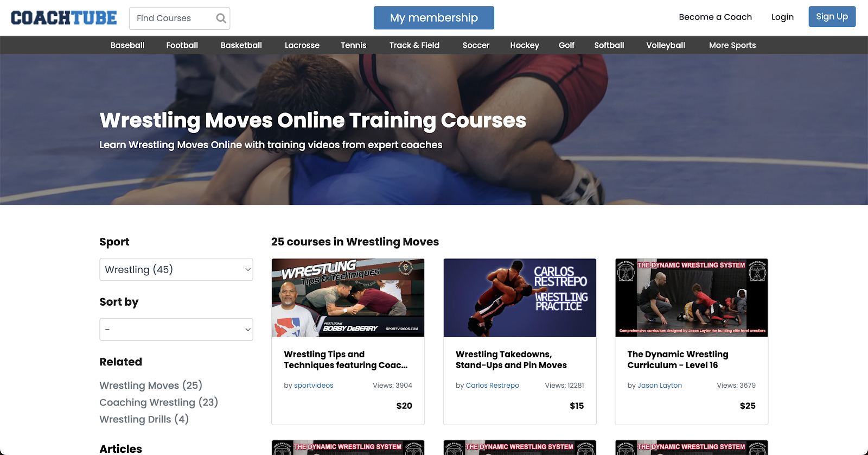Screen dimensions: 868x455
Task: Open the Jason Layton author profile
Action: coord(660,386)
